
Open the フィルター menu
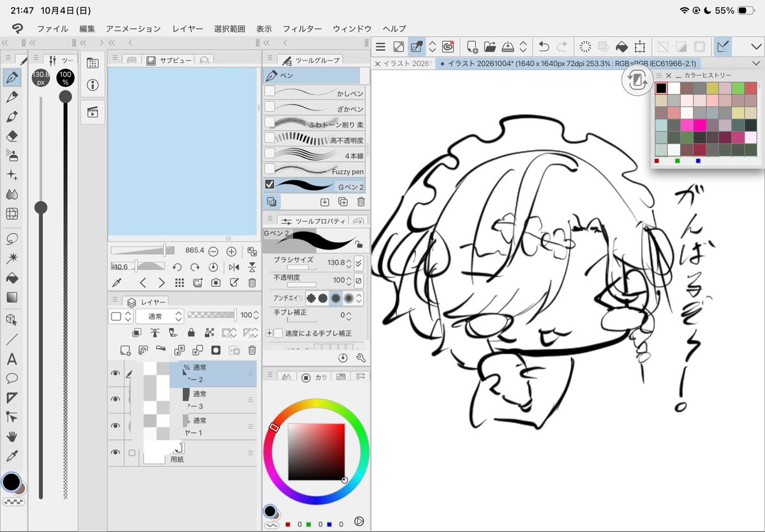point(302,29)
